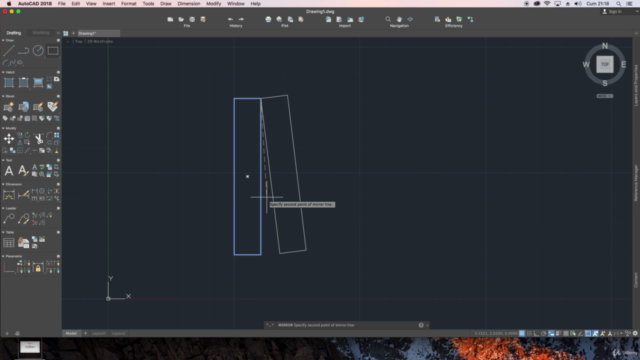Open the annotation scale 1:1 dropdown

[617, 333]
